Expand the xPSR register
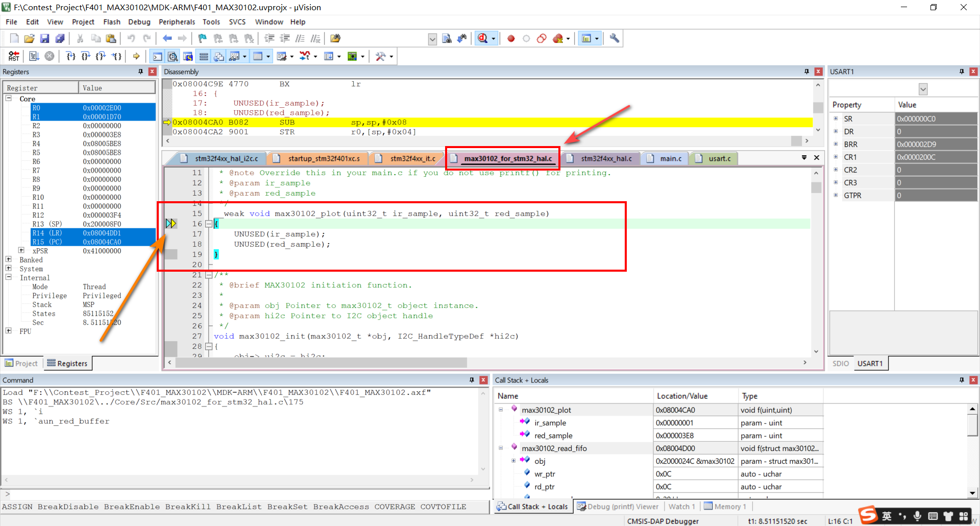The width and height of the screenshot is (980, 526). pyautogui.click(x=21, y=250)
